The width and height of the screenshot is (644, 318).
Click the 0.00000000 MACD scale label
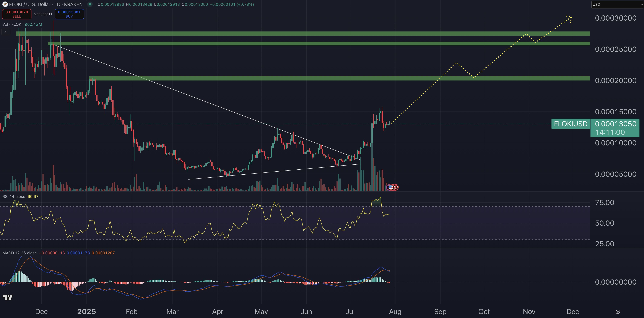[616, 282]
